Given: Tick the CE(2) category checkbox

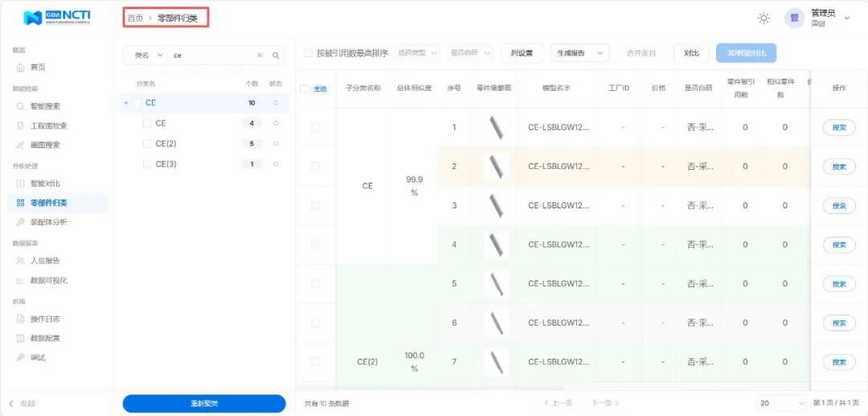Looking at the screenshot, I should 147,143.
